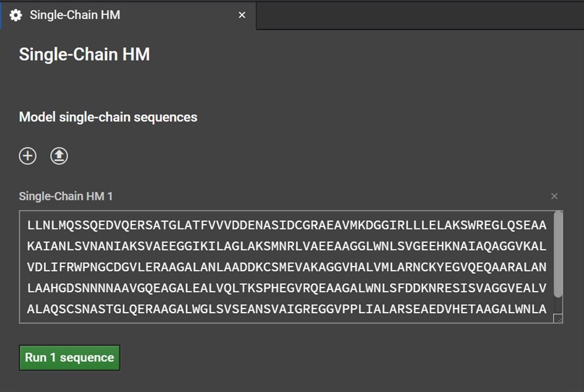Remove the Single-Chain HM 1 entry
Image resolution: width=584 pixels, height=392 pixels.
554,196
